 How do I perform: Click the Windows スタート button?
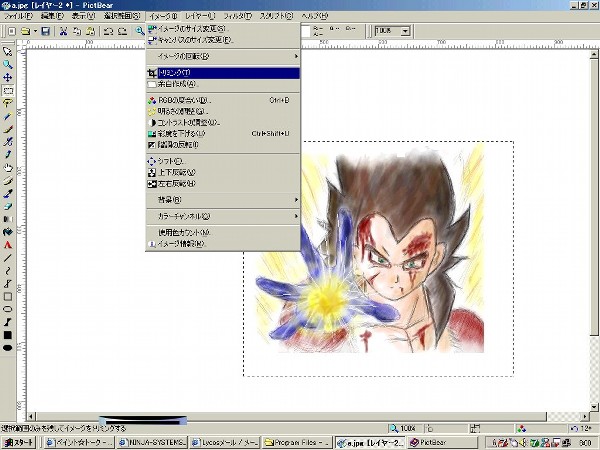pos(20,442)
